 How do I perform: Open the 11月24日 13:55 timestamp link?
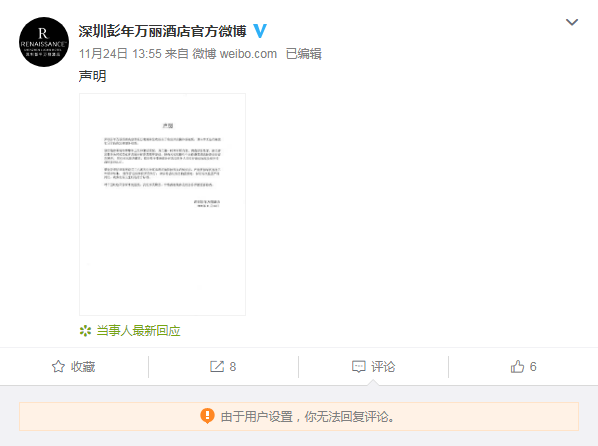click(x=120, y=54)
